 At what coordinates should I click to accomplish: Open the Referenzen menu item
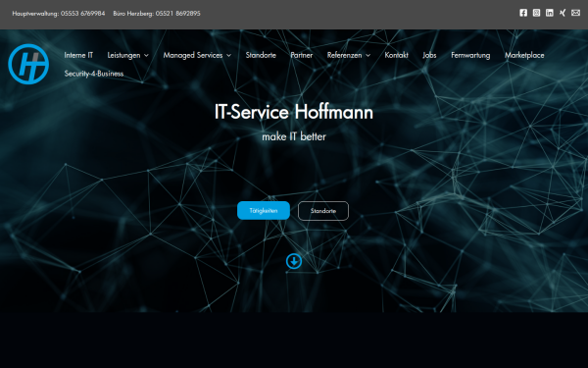click(344, 55)
